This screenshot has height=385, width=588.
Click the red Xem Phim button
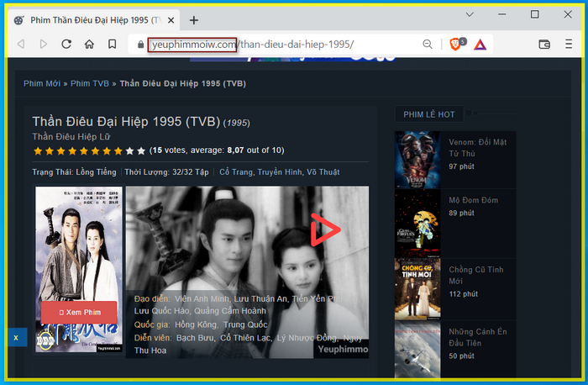[x=79, y=312]
